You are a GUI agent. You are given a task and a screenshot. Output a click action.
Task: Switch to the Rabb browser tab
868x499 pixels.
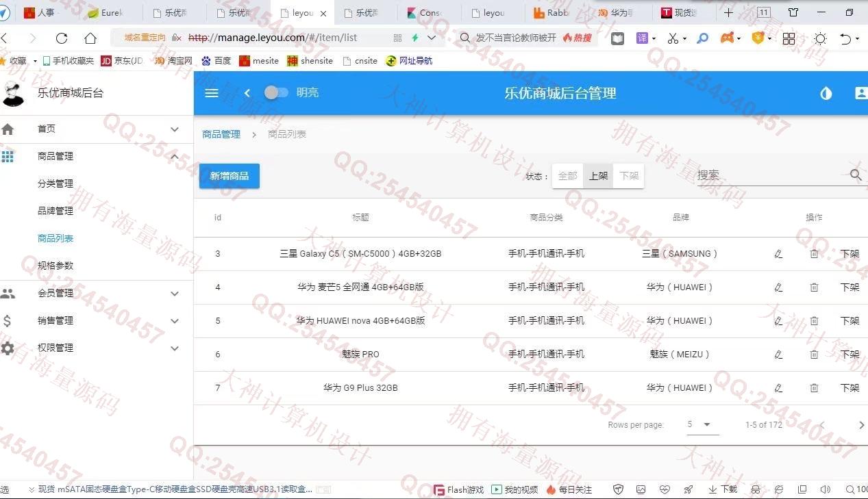coord(552,12)
